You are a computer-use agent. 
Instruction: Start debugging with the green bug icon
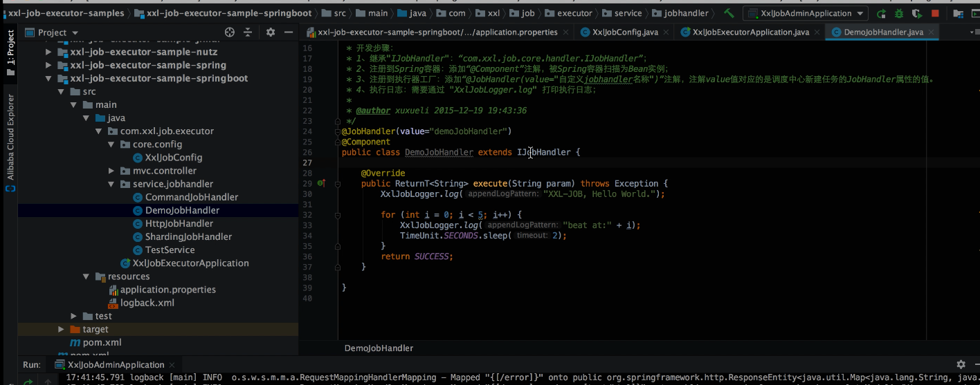pos(899,14)
